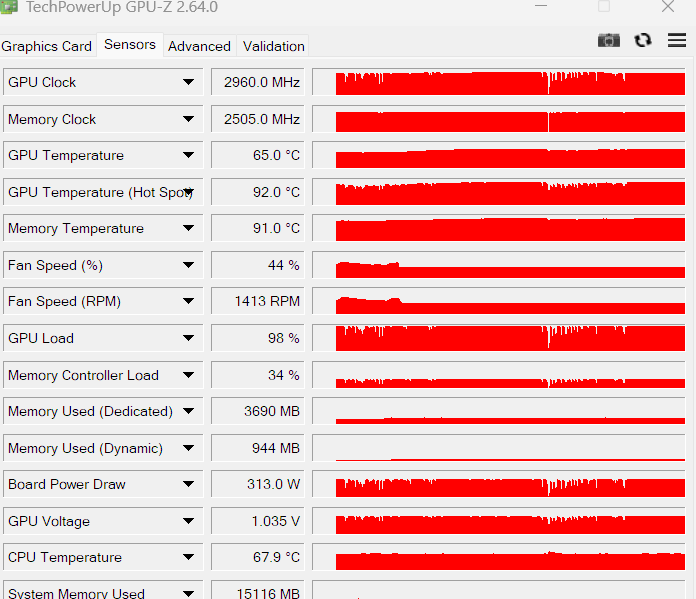Viewport: 696px width, 599px height.
Task: Open the hamburger menu icon
Action: pyautogui.click(x=676, y=40)
